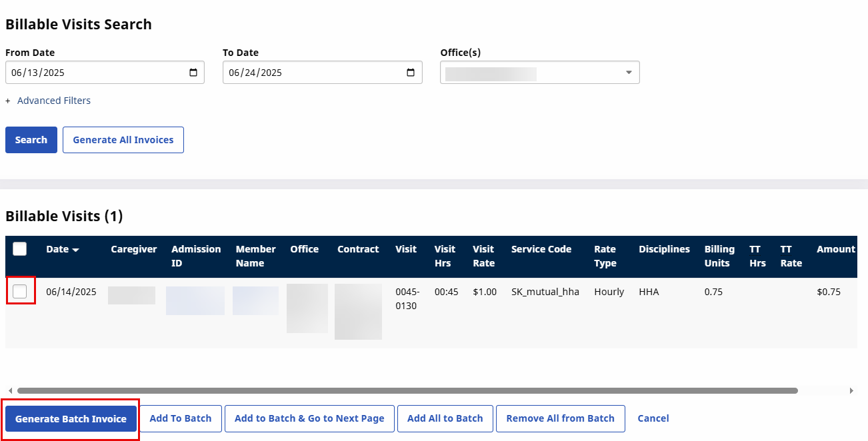Open the To Date calendar picker icon
The height and width of the screenshot is (441, 868).
411,73
